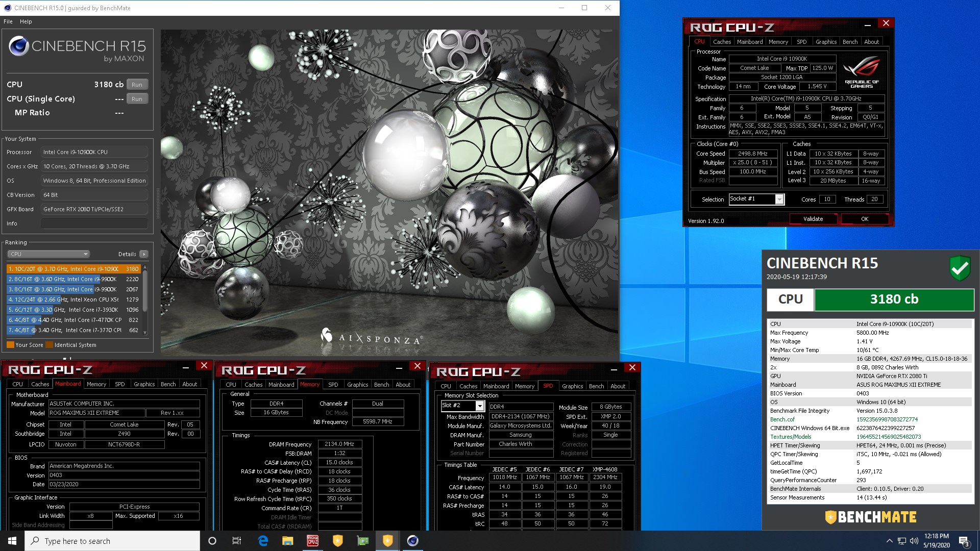Switch to ROG CPU-Z taskbar icon
Viewport: 980px width, 551px height.
coord(312,541)
